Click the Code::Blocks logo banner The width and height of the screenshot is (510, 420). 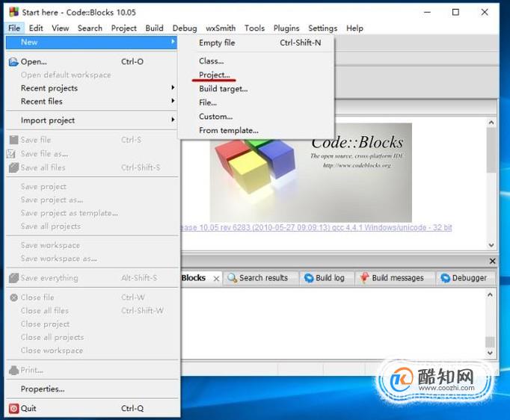coord(311,180)
